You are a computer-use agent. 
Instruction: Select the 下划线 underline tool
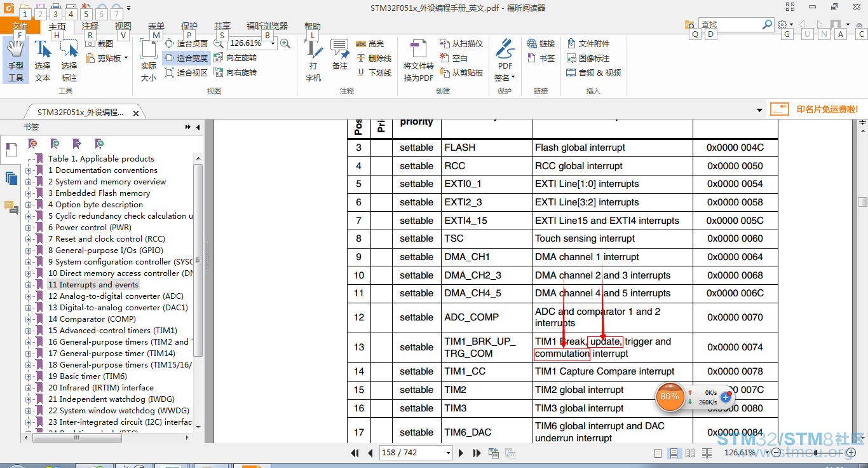(374, 73)
